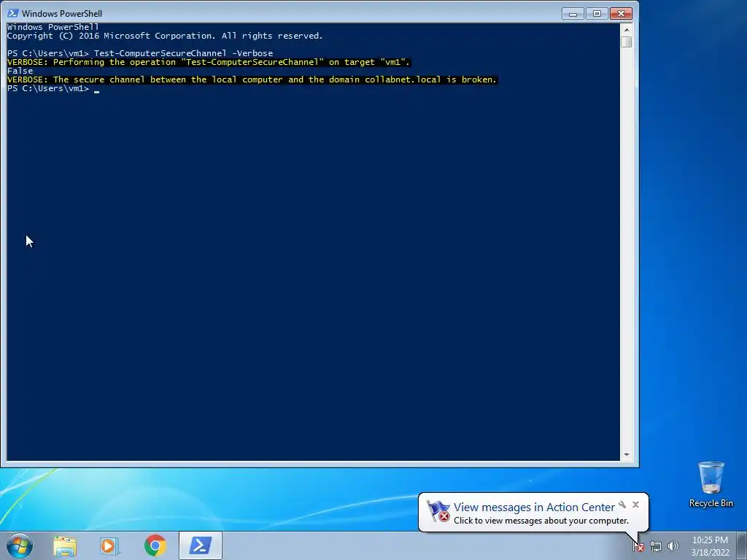The image size is (747, 560).
Task: Open the Windows Start menu orb
Action: point(20,545)
